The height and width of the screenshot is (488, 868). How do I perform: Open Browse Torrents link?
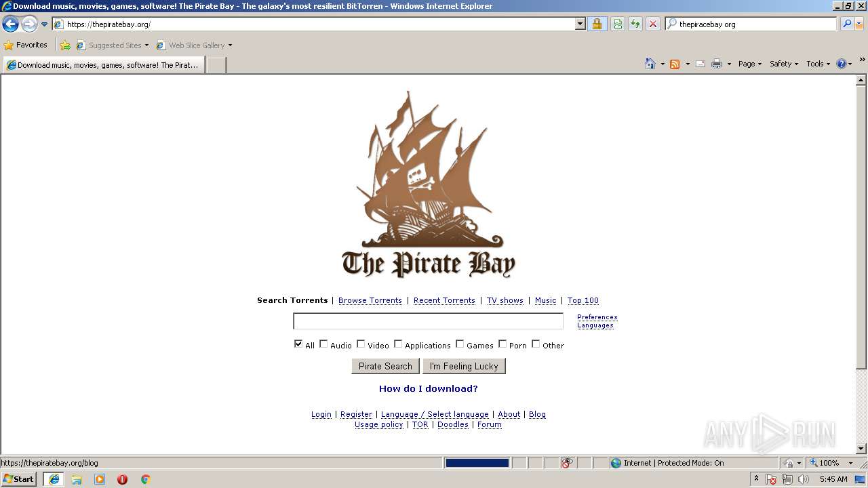(370, 300)
